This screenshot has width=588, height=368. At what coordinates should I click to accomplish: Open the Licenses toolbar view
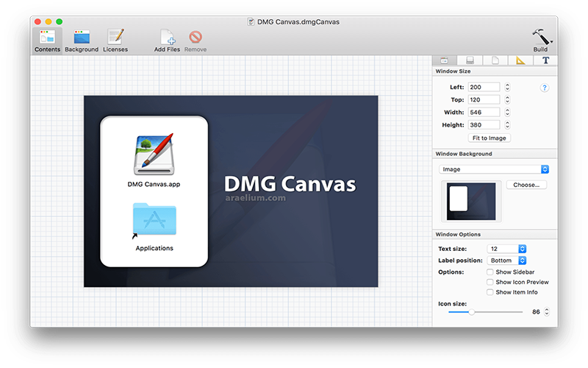pos(115,41)
